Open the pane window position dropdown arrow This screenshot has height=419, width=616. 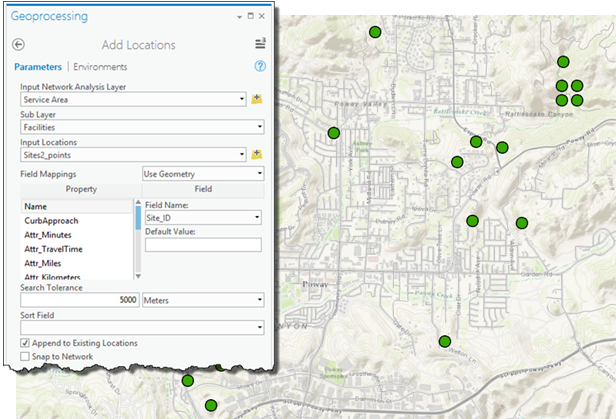coord(239,17)
